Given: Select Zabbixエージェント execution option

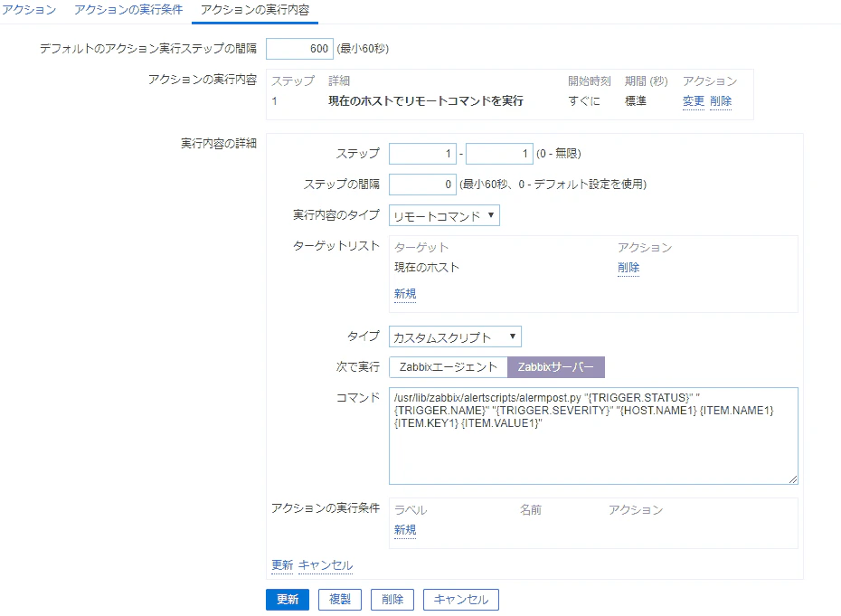Looking at the screenshot, I should (x=449, y=367).
